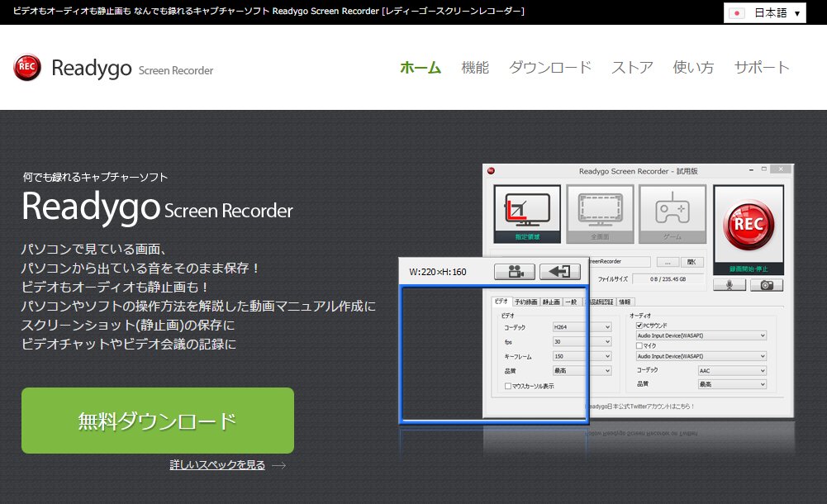Switch to the 静止画 tab

pos(551,302)
